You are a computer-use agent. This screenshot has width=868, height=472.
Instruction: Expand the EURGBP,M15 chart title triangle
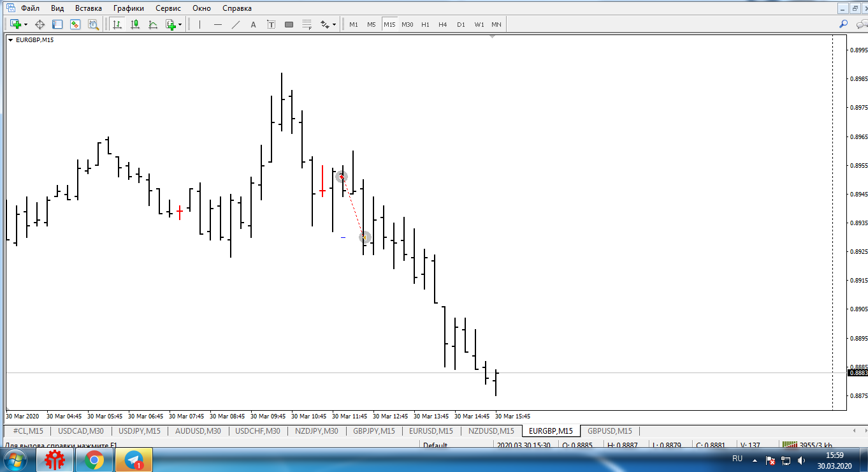point(10,40)
